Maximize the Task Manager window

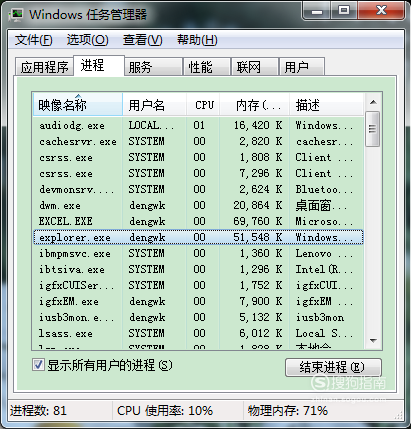point(344,11)
